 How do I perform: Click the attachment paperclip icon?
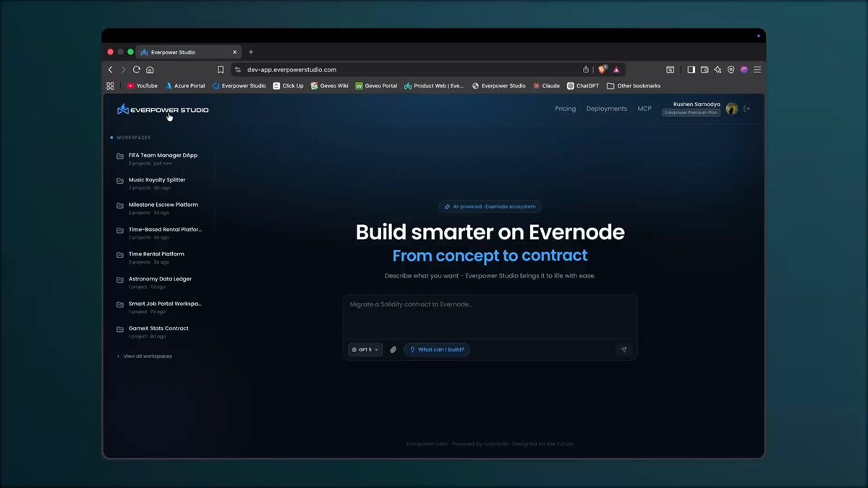click(x=393, y=349)
